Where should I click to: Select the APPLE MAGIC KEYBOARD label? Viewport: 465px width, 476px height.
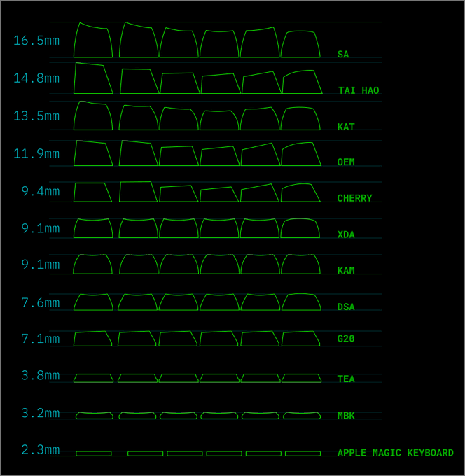point(395,453)
